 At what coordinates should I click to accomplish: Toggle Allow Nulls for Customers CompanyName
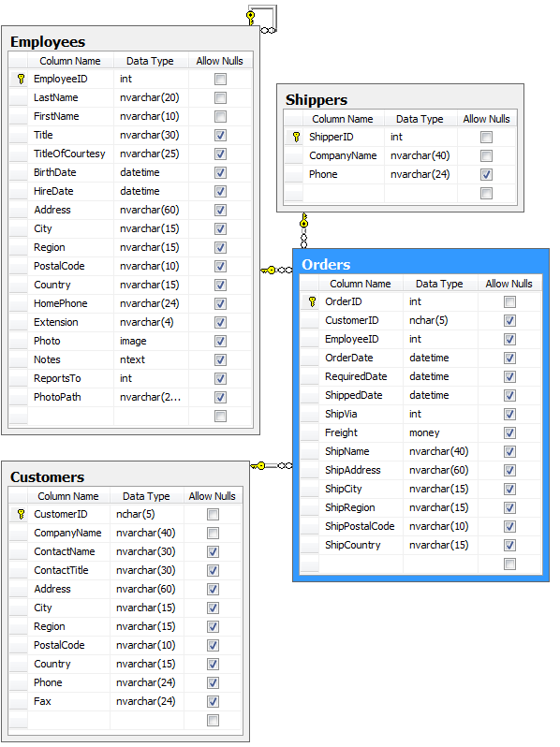click(213, 533)
